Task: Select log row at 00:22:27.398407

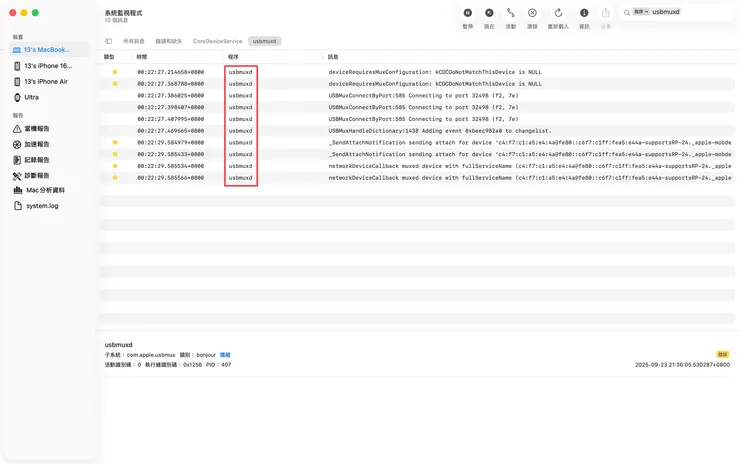Action: click(418, 107)
